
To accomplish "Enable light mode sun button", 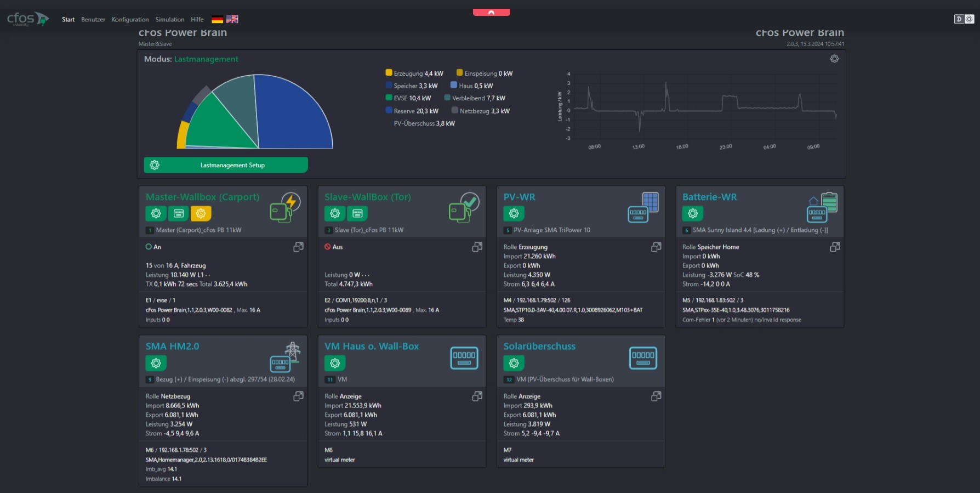I will [x=969, y=19].
